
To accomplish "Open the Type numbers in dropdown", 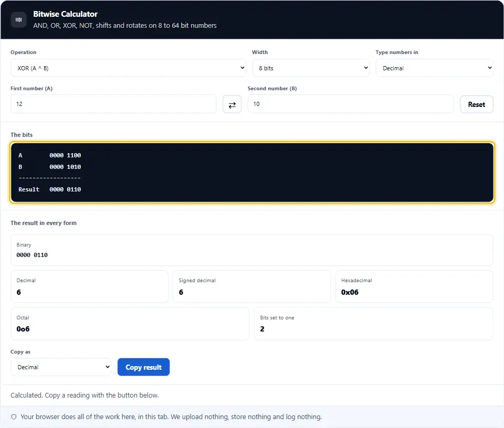I will 434,68.
